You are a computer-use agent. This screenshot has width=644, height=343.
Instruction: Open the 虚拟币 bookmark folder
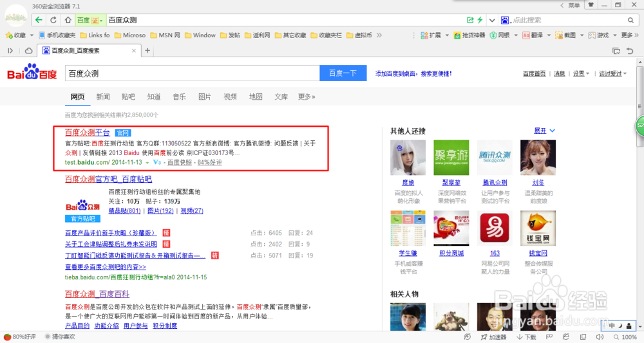359,35
